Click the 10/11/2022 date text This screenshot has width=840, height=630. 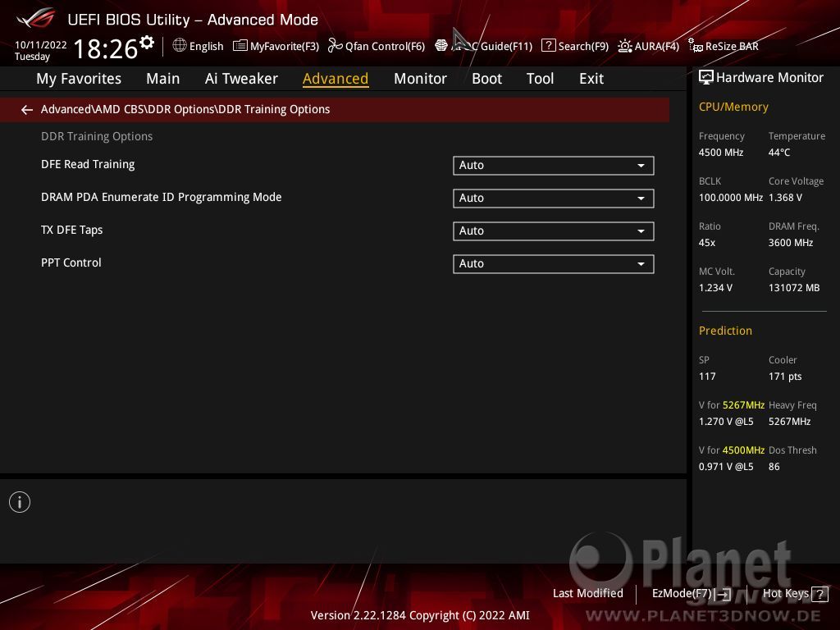41,45
